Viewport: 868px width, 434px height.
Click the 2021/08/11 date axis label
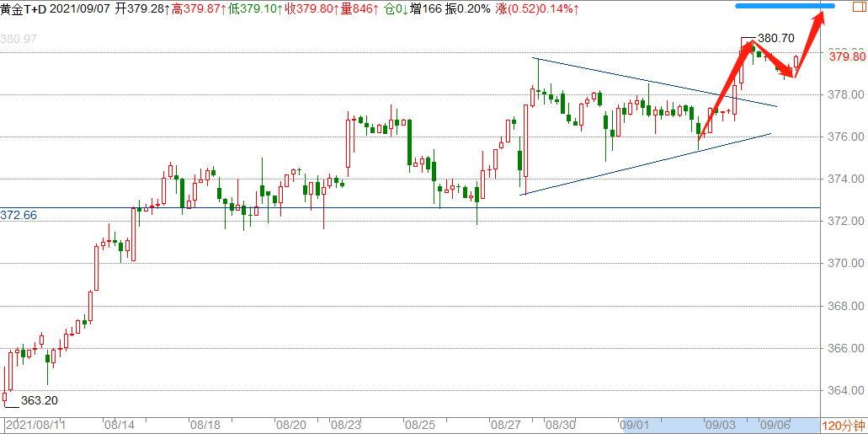[36, 426]
